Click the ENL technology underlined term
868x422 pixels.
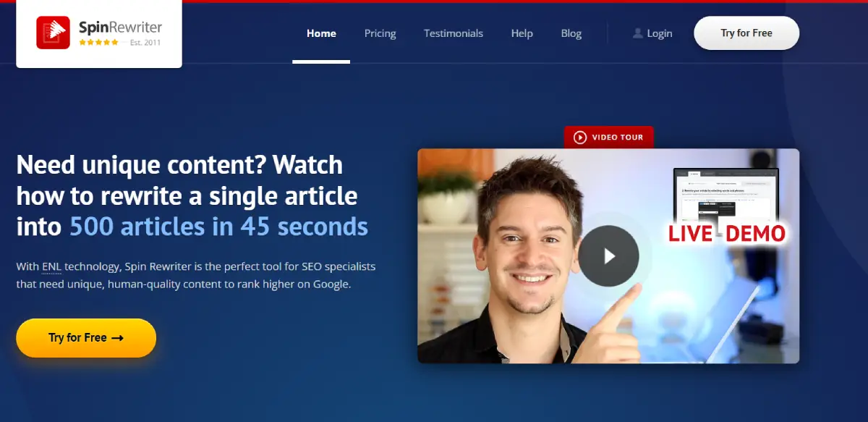pyautogui.click(x=51, y=266)
